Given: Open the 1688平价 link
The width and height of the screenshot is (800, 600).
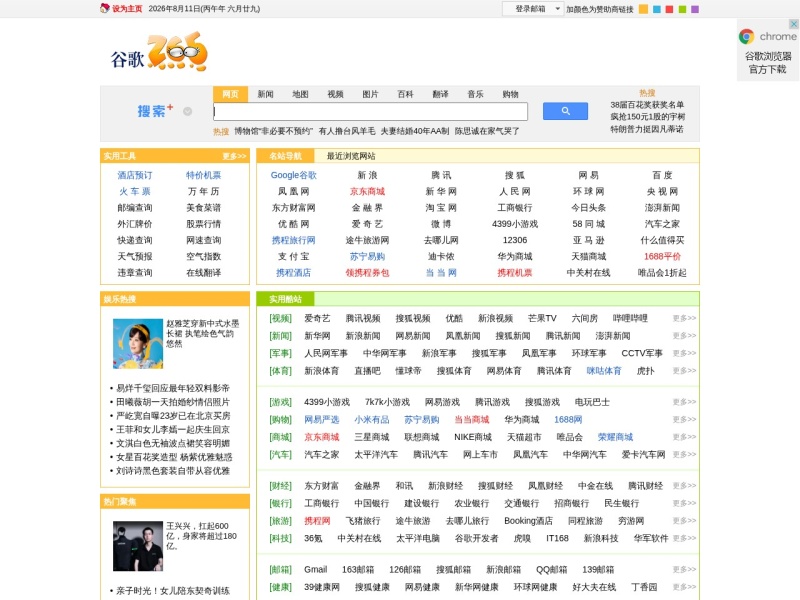Looking at the screenshot, I should 662,256.
